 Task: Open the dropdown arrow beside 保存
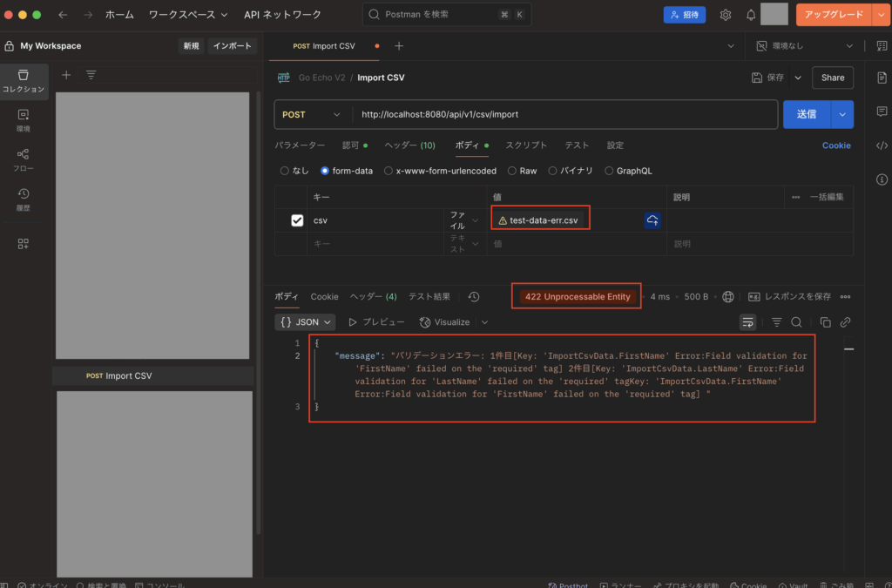(x=798, y=78)
